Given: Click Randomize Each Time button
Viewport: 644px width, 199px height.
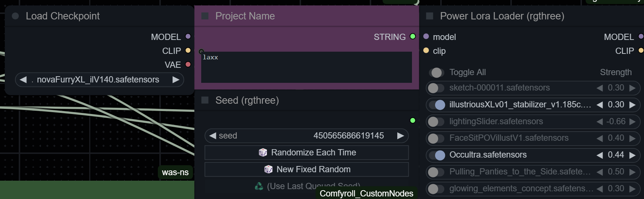Looking at the screenshot, I should [x=307, y=152].
